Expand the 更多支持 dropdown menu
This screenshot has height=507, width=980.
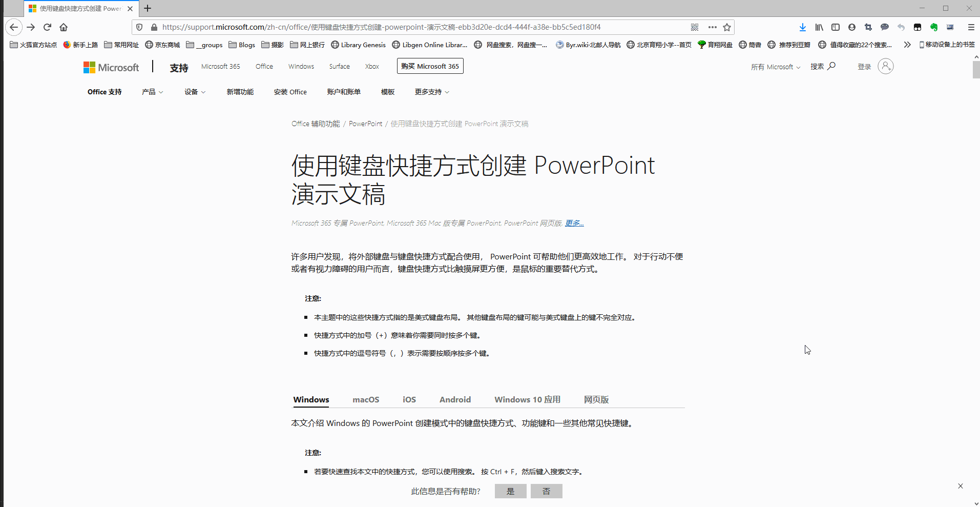[x=432, y=92]
